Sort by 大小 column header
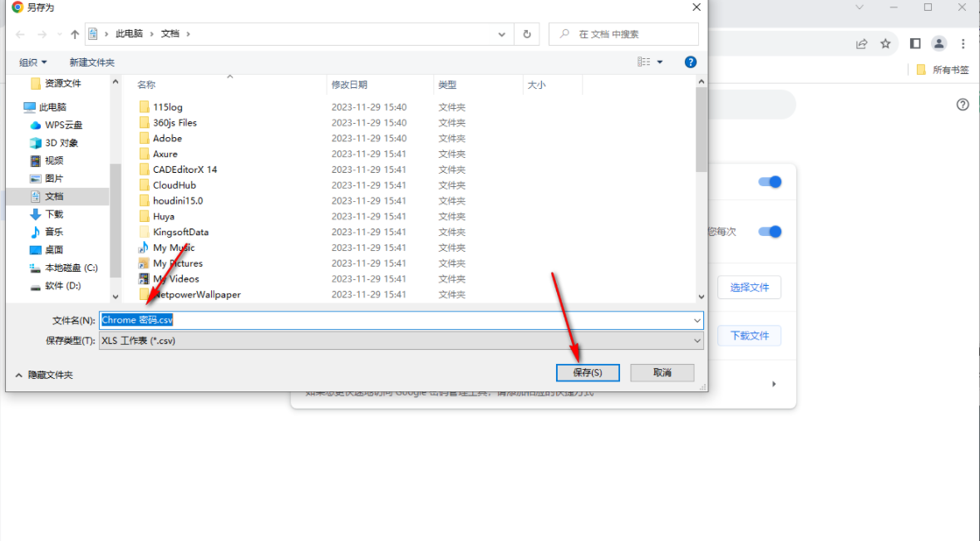This screenshot has height=541, width=980. [536, 85]
